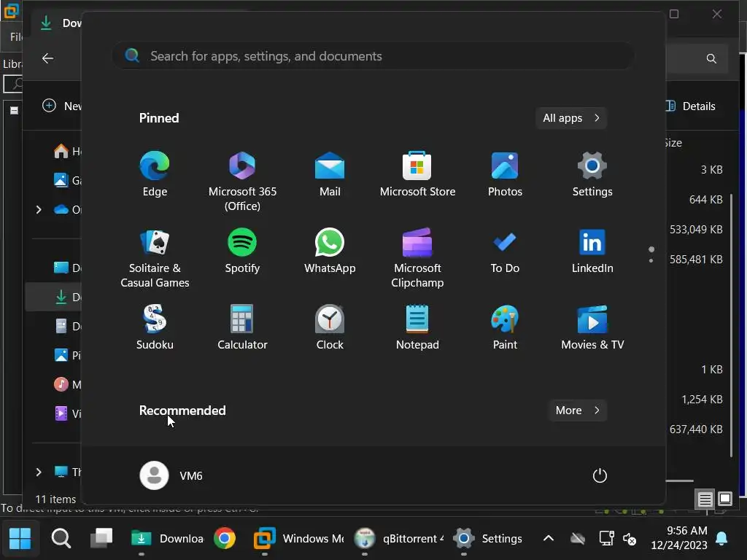
Task: Open WhatsApp pinned app
Action: point(330,251)
